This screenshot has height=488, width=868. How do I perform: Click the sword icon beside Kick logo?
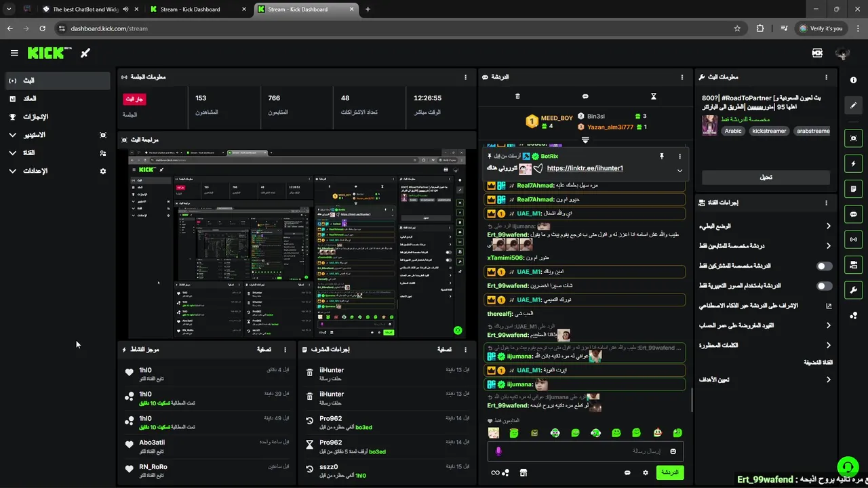[x=85, y=53]
